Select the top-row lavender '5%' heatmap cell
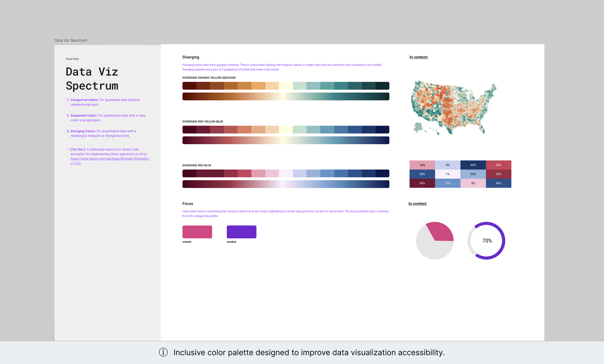The height and width of the screenshot is (364, 604). pos(448,165)
